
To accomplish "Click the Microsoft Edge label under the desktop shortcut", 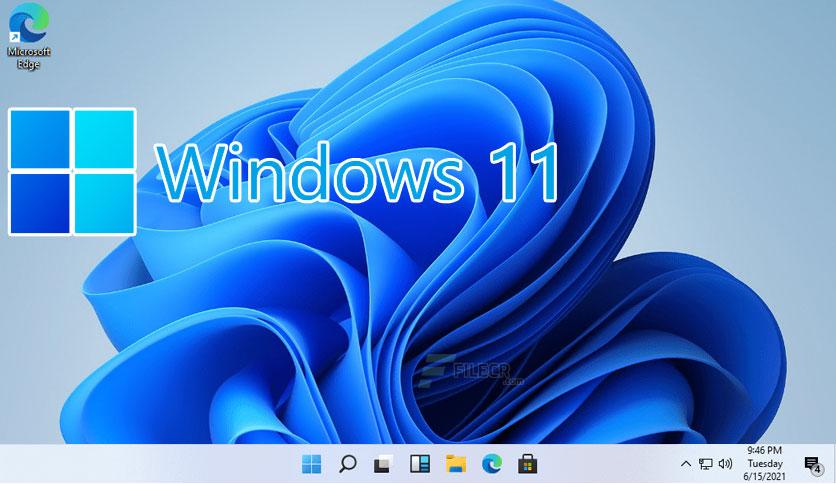I will pos(28,57).
